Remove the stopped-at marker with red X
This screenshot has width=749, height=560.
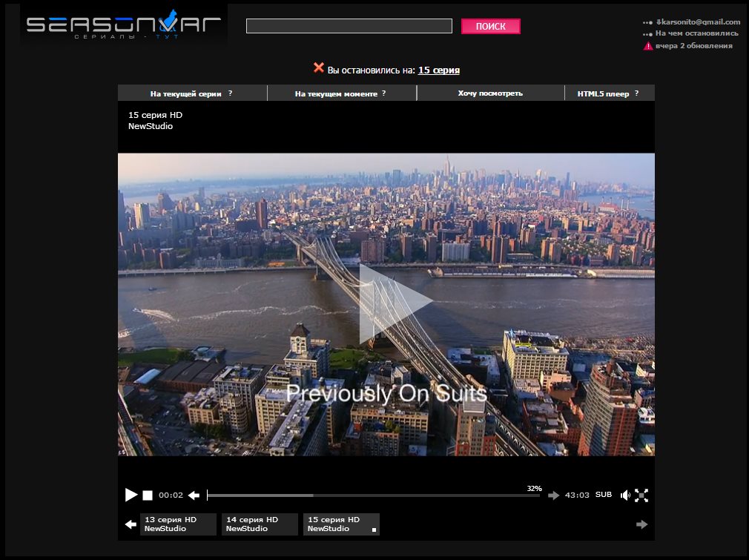pyautogui.click(x=319, y=67)
